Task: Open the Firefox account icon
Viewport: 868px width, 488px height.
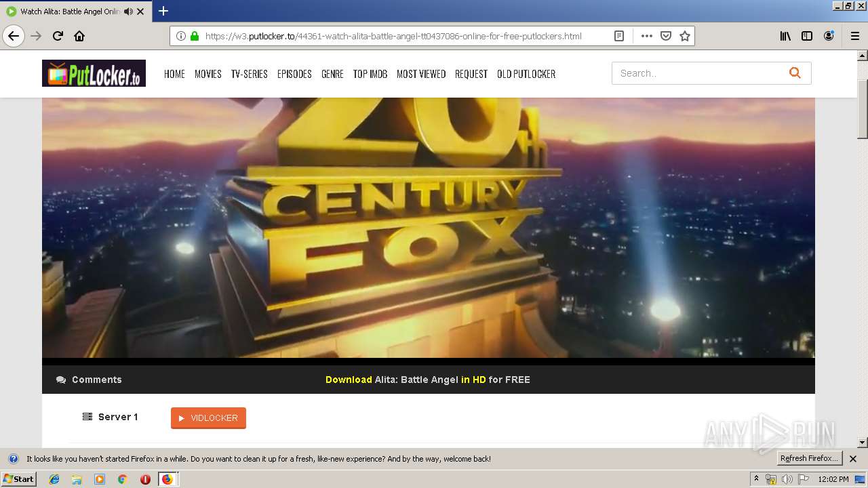Action: click(x=829, y=36)
